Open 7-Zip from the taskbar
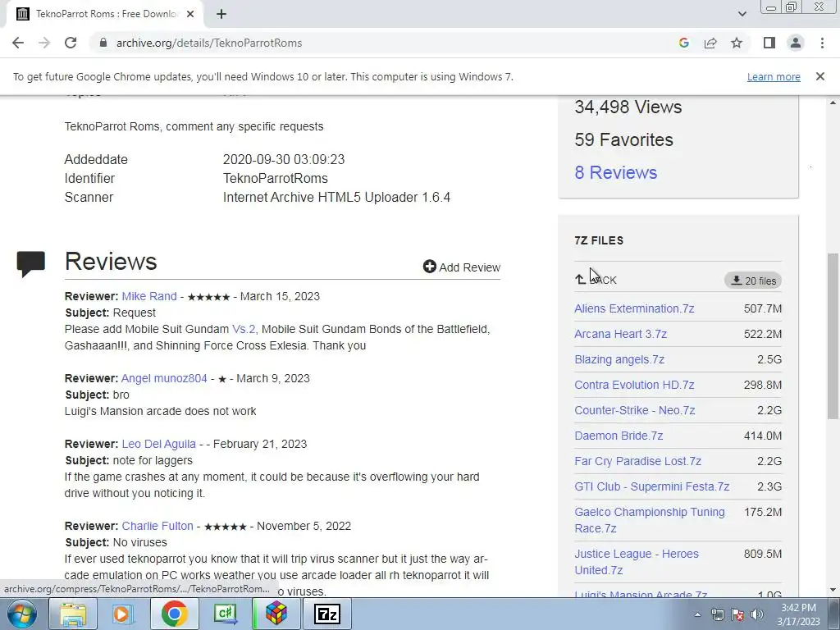The image size is (840, 630). tap(327, 614)
